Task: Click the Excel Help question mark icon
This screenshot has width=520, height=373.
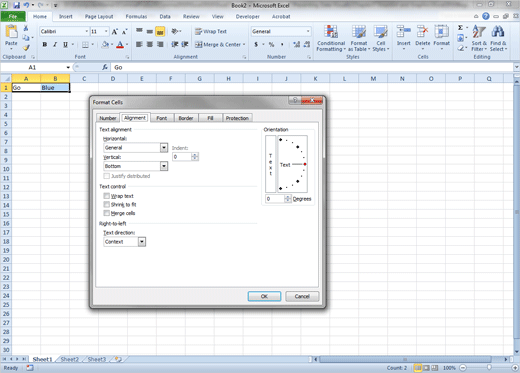Action: point(486,16)
